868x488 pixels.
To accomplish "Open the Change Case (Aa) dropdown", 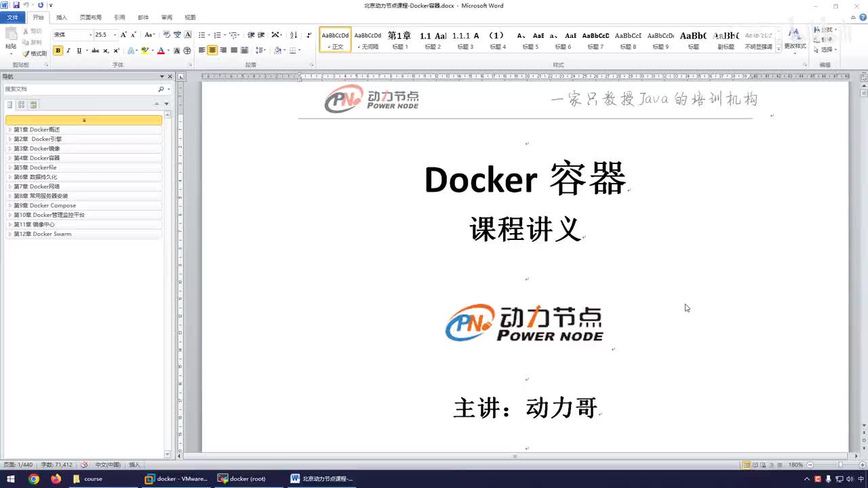I will [150, 35].
